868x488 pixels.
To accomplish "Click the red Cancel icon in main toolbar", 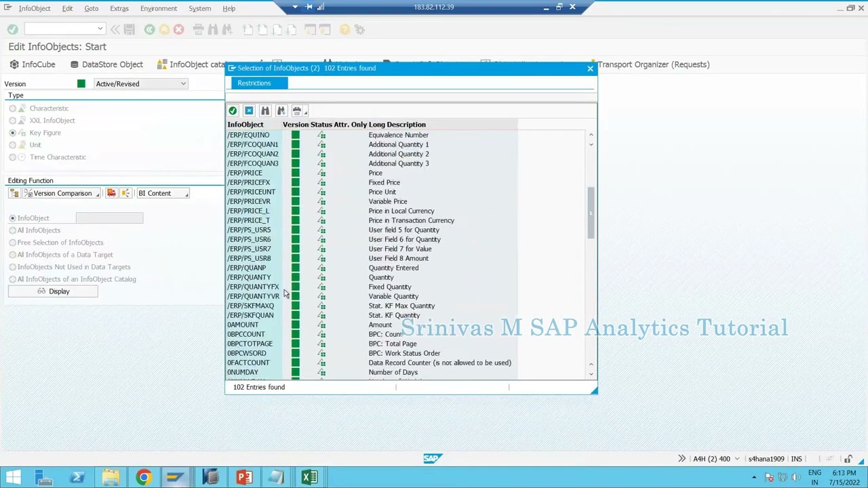I will 178,29.
